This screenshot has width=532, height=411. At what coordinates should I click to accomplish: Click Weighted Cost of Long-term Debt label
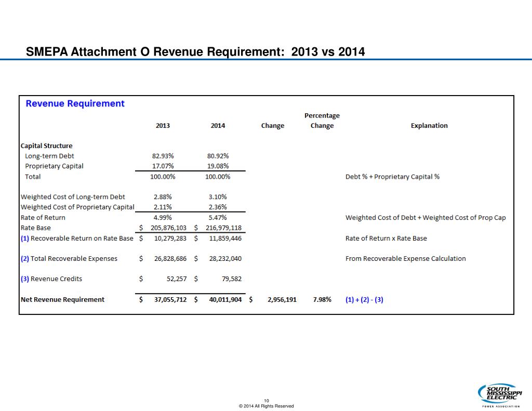[73, 197]
